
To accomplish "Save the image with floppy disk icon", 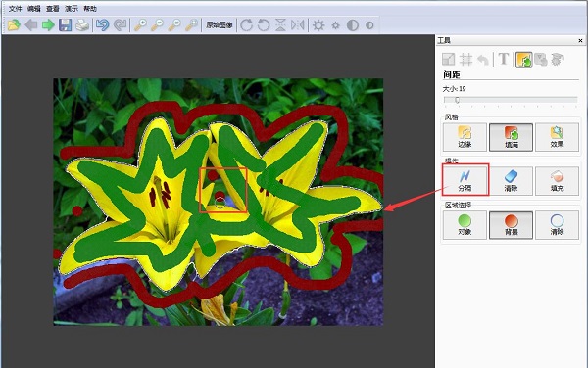I will tap(66, 25).
